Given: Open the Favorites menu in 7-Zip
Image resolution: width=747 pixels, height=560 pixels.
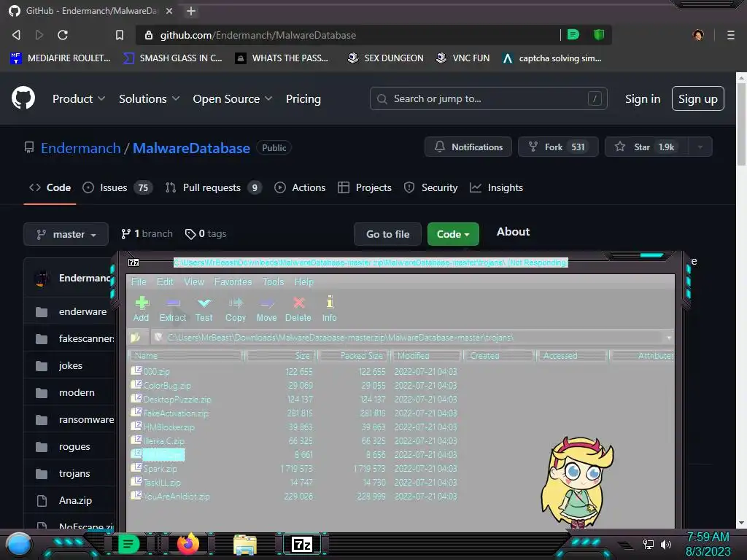Looking at the screenshot, I should point(233,282).
